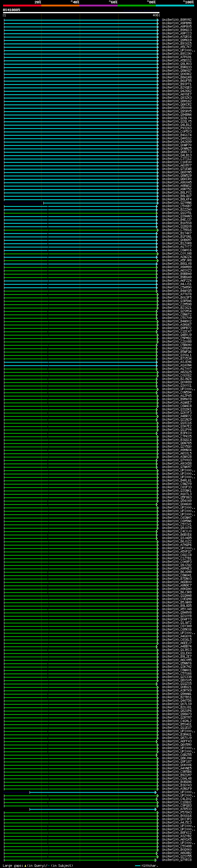Select hit label UniRef100_Q1GY51
This screenshot has height=868, width=197.
click(x=177, y=213)
